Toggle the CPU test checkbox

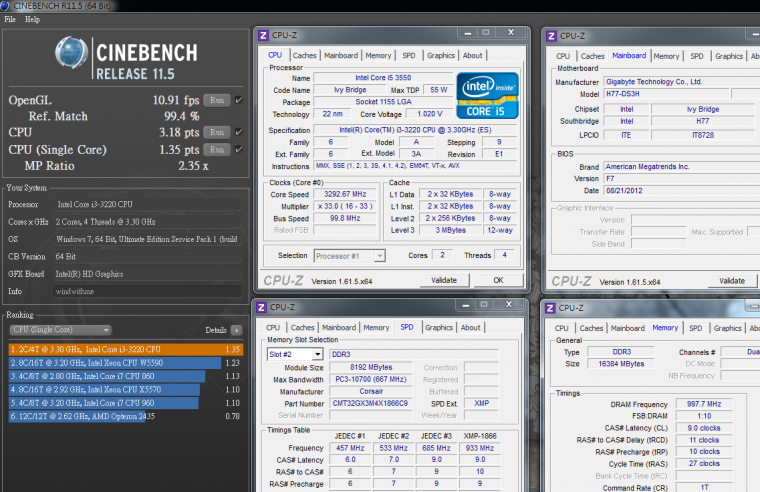238,132
